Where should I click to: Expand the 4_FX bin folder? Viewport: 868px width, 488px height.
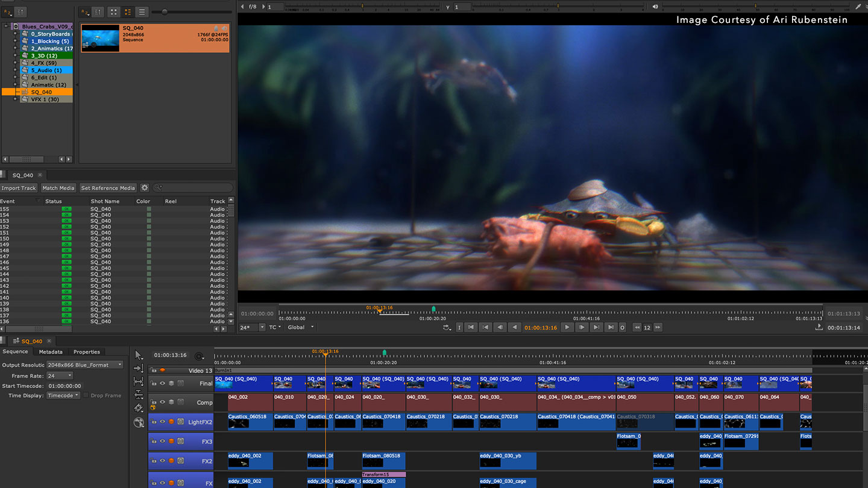coord(15,63)
